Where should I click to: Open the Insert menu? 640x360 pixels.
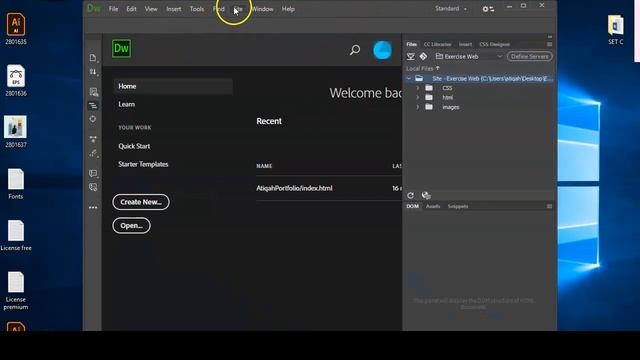173,9
